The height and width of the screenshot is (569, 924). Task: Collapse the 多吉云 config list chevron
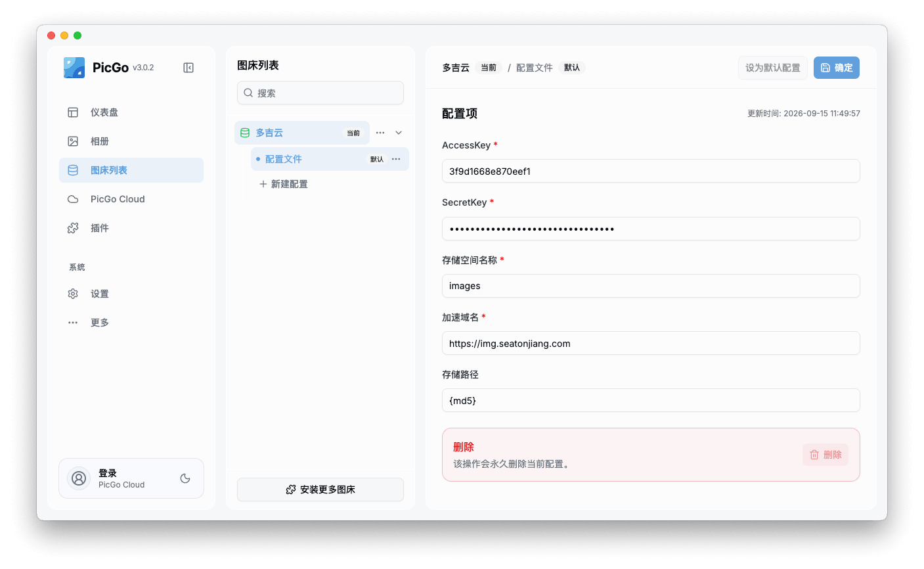pyautogui.click(x=399, y=133)
